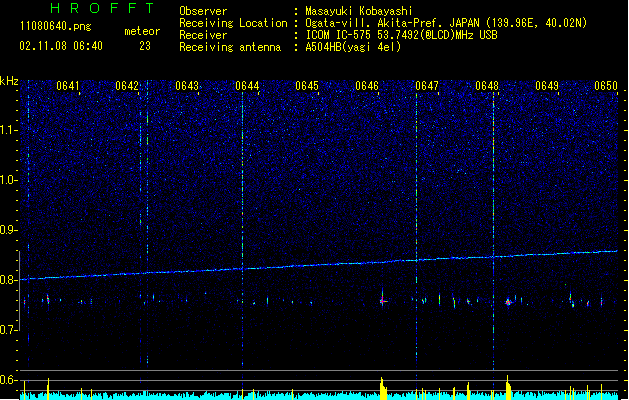Click the 0.8 frequency axis label
Viewport: 629px width, 400px height.
9,280
